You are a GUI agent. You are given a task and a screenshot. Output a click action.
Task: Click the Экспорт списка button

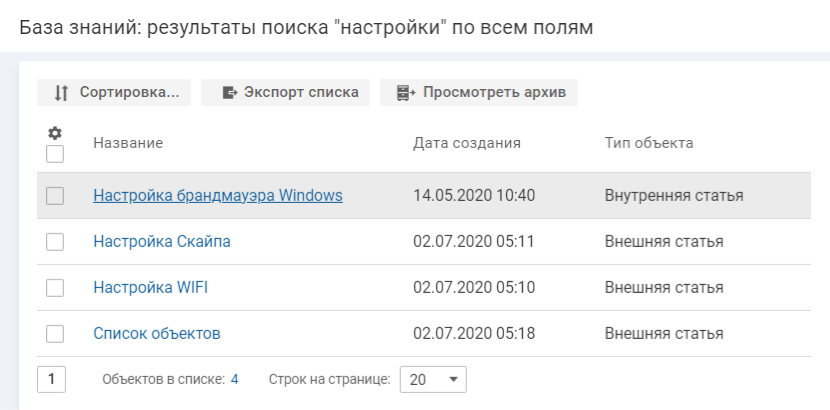point(285,93)
